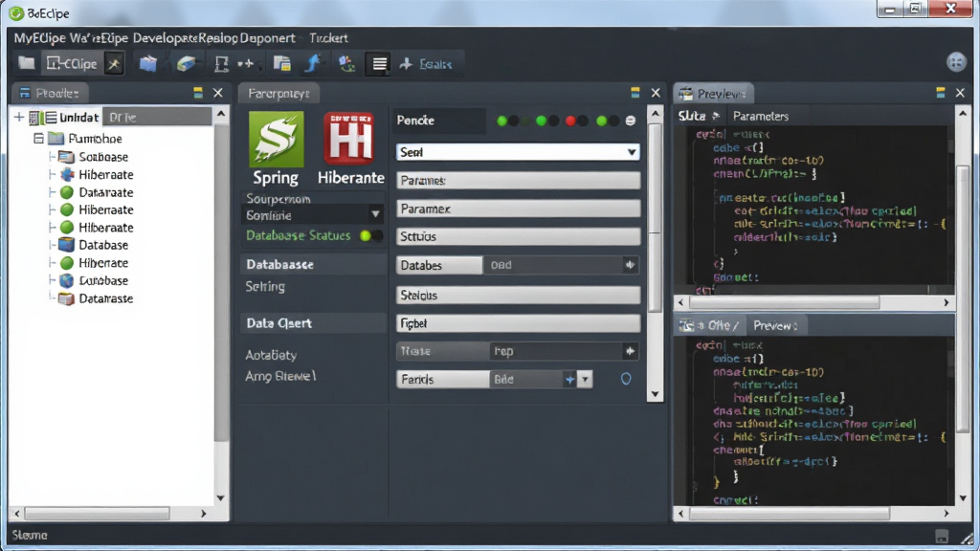Click the folder icon in the main toolbar

point(26,63)
